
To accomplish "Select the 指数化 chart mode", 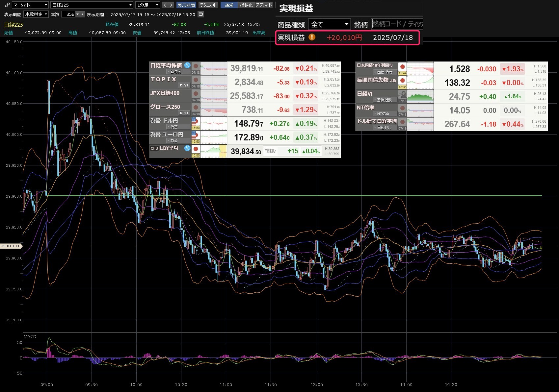I will (246, 5).
